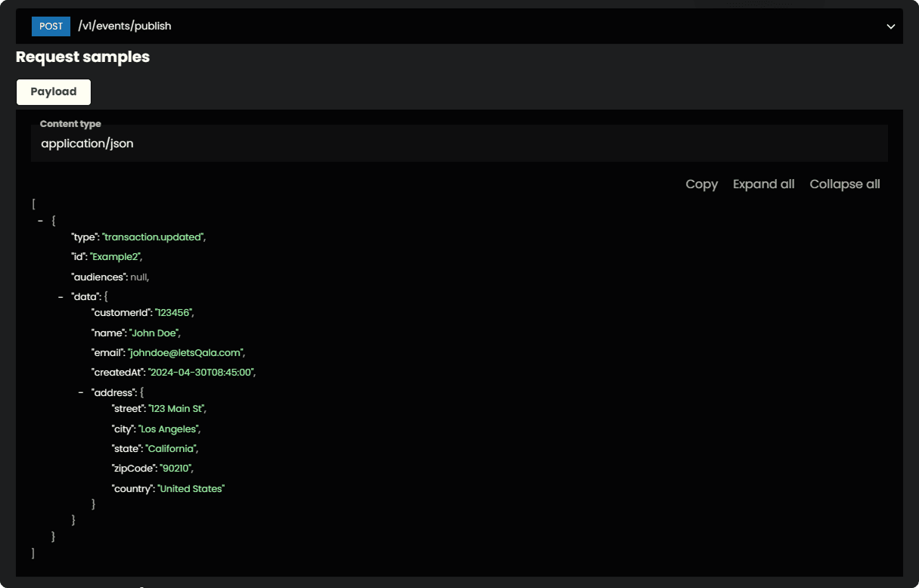Click the blue POST method badge
This screenshot has width=919, height=588.
tap(51, 26)
